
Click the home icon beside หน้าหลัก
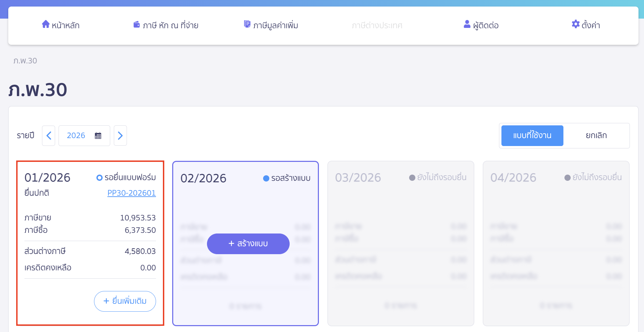[x=45, y=24]
